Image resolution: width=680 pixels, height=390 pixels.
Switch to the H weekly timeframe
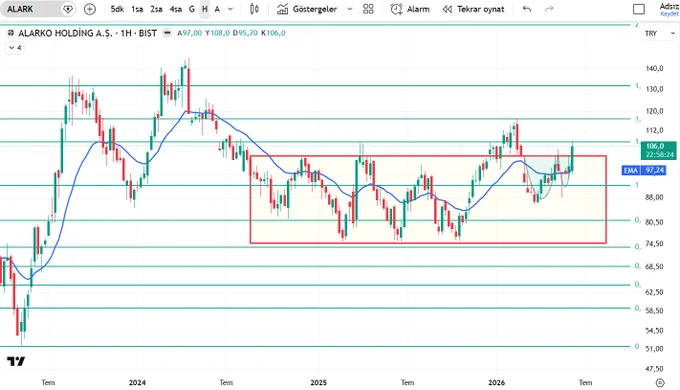point(205,9)
